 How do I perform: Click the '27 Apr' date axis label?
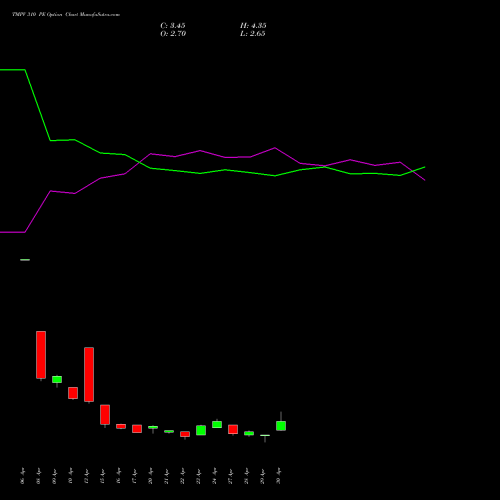coord(230,476)
